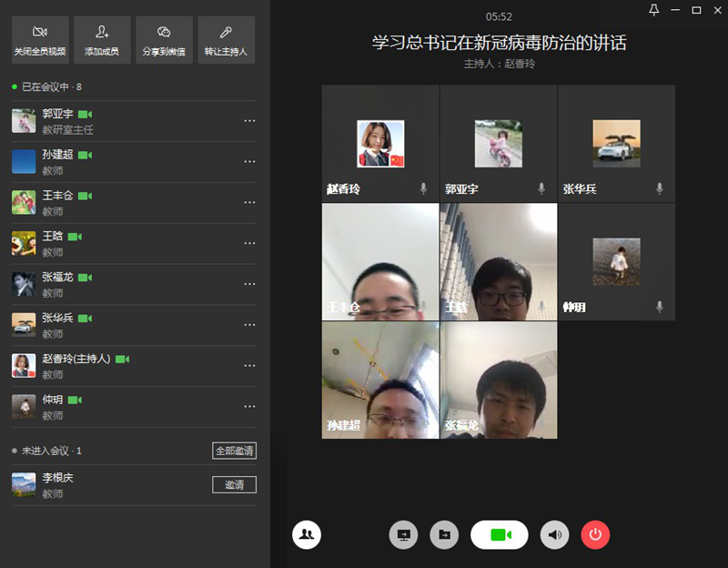Click the 添加成员 add member icon
The image size is (728, 568).
click(x=102, y=39)
